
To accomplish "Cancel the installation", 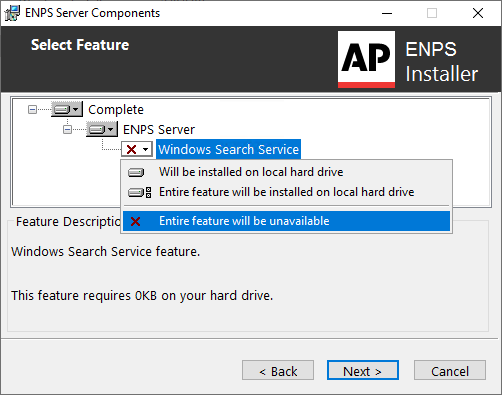I will [450, 370].
